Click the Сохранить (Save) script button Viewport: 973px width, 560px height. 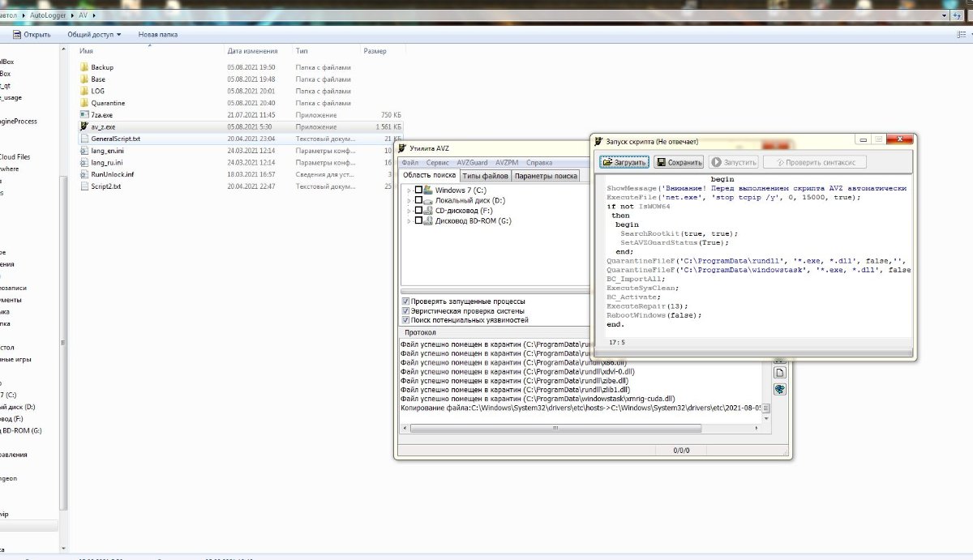pyautogui.click(x=679, y=162)
